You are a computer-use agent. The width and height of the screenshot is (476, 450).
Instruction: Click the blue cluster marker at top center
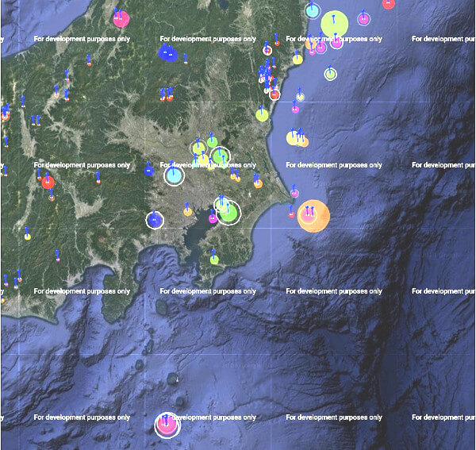pos(167,53)
